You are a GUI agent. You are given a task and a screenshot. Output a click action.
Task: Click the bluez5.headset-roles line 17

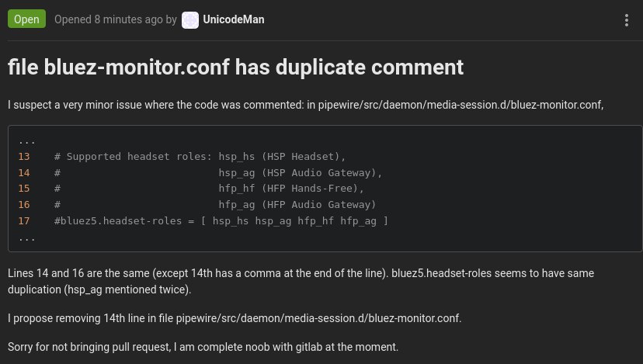pyautogui.click(x=221, y=221)
